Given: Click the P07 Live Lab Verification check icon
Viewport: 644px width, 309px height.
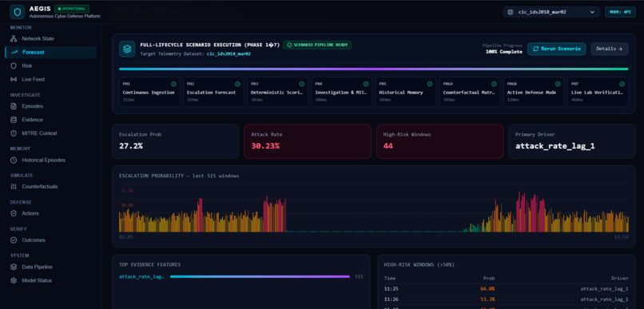Looking at the screenshot, I should 622,84.
